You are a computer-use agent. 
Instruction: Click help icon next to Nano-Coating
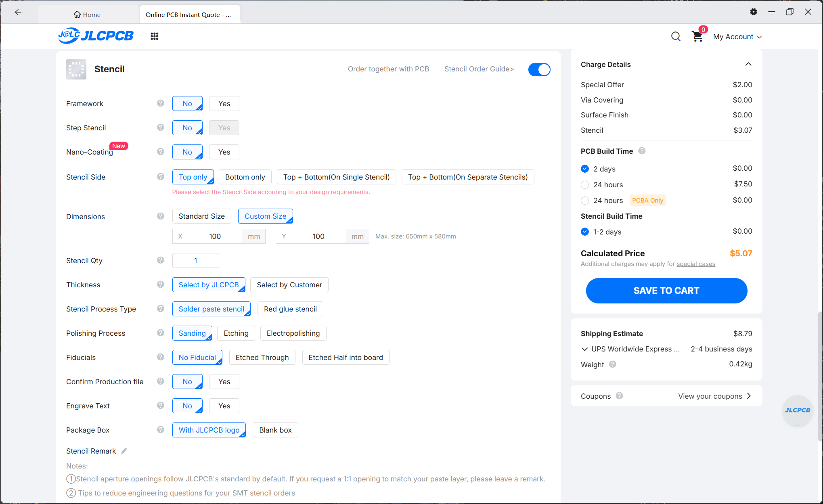click(x=161, y=152)
